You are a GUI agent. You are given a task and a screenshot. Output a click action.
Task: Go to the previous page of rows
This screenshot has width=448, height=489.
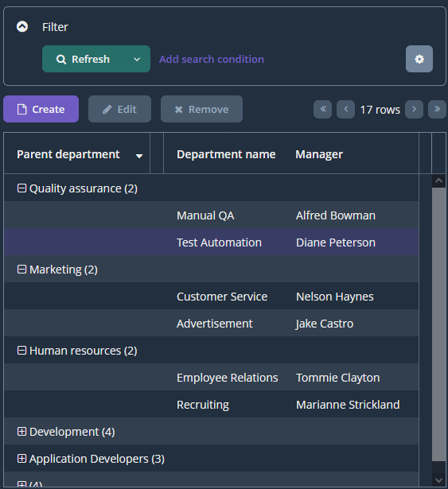[345, 109]
